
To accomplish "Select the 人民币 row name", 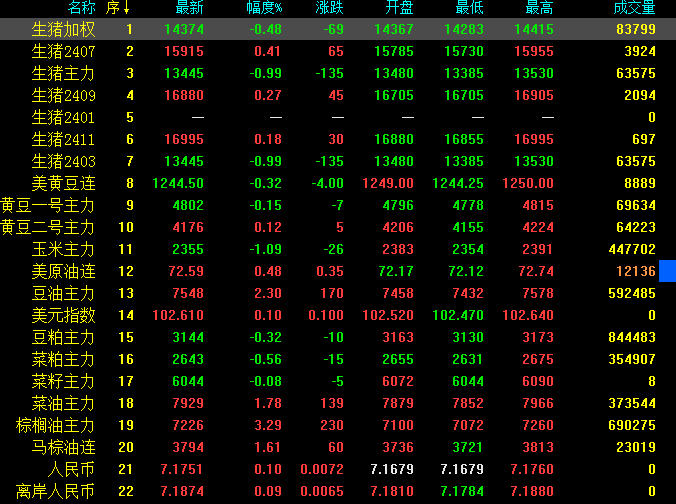I will 72,469.
